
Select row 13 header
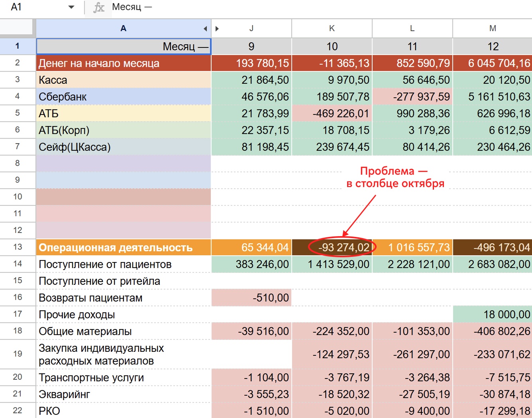click(x=18, y=247)
